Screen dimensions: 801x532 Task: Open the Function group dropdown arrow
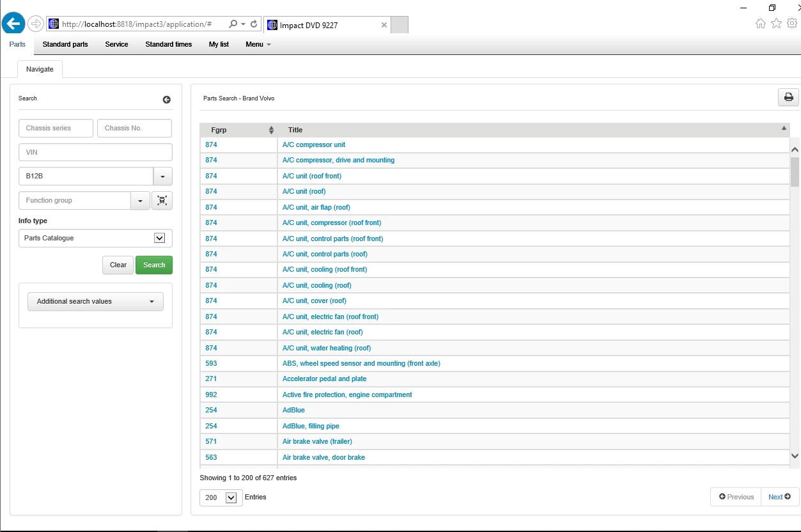point(140,201)
